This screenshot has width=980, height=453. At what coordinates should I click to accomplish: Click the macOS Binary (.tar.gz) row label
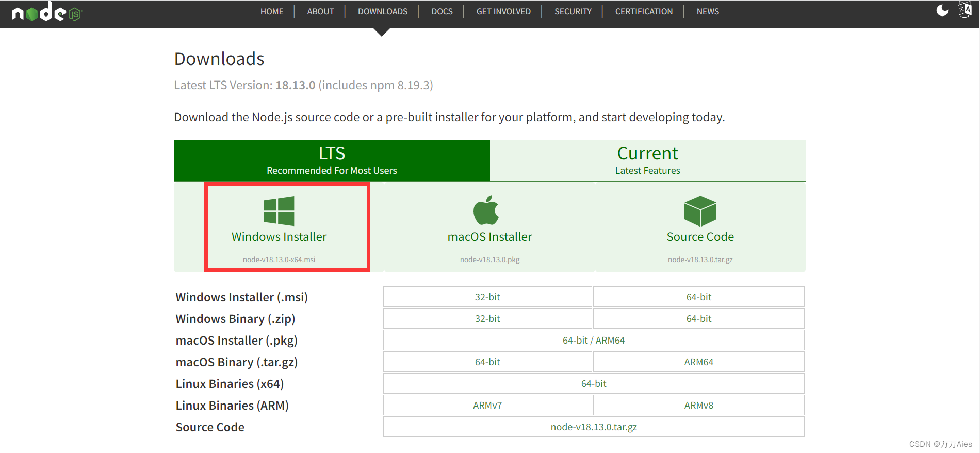point(236,362)
